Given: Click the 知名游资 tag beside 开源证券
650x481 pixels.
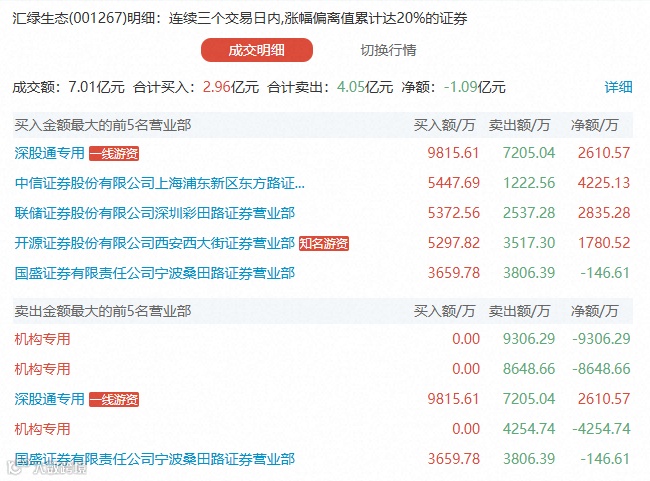Looking at the screenshot, I should coord(324,244).
